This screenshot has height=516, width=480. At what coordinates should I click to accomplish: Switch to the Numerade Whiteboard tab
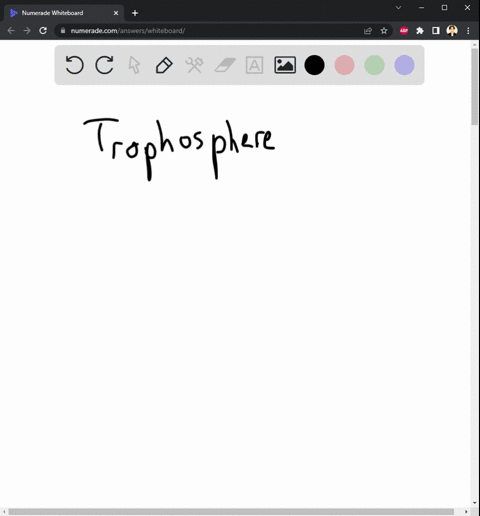[x=63, y=13]
